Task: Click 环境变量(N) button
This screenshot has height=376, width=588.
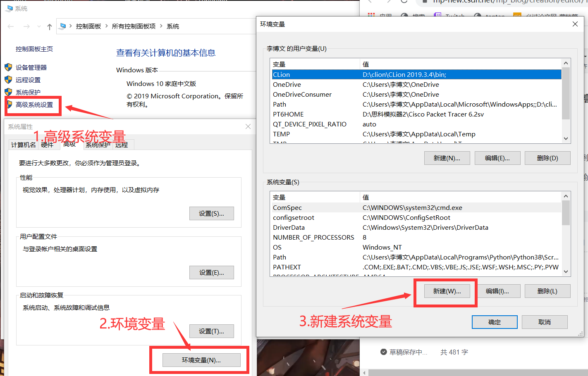Action: (x=201, y=360)
